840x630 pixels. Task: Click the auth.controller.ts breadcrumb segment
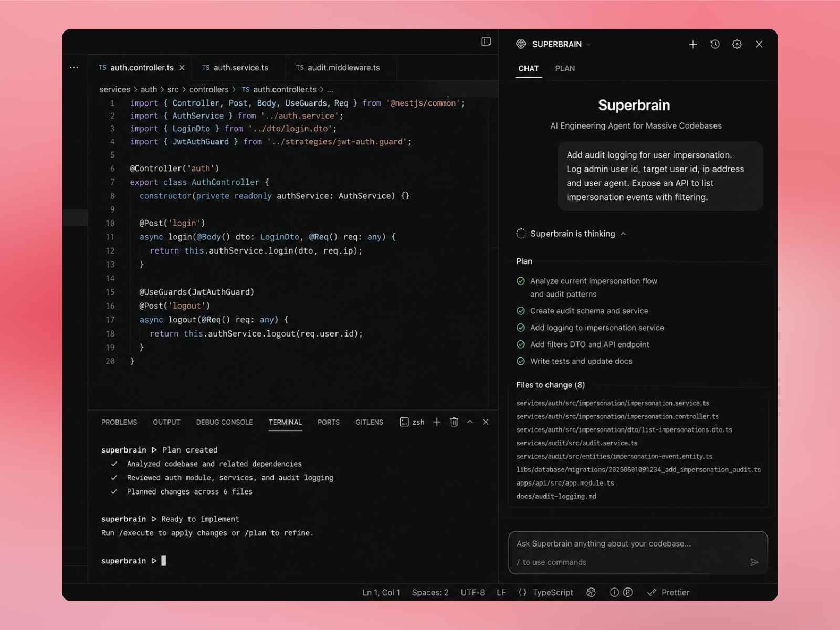279,90
